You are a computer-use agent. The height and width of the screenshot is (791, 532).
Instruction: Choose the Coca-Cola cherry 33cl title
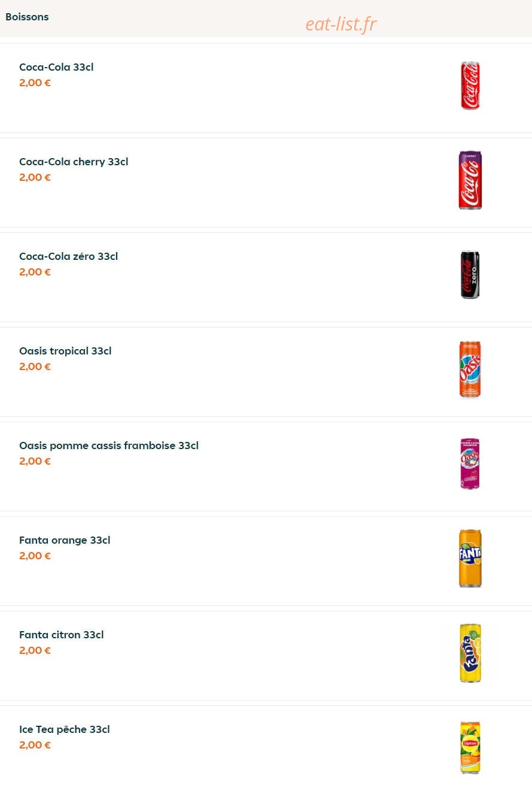click(74, 162)
